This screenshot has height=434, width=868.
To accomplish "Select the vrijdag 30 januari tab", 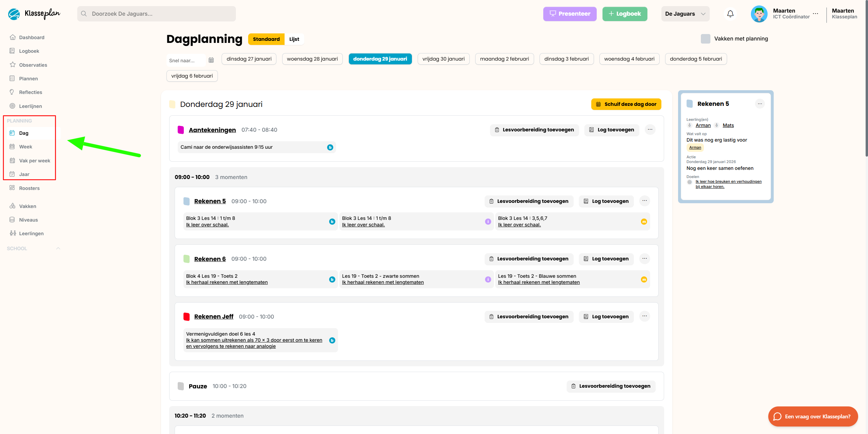I will (443, 59).
